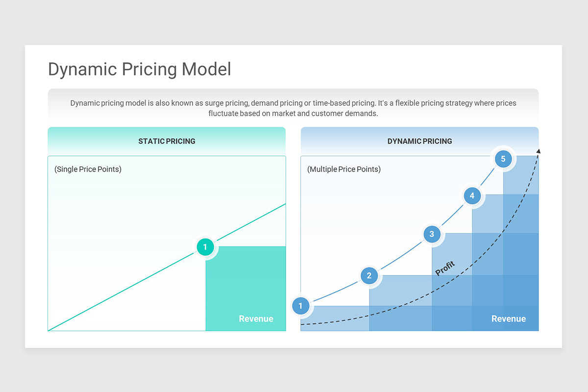This screenshot has height=392, width=588.
Task: Select the DYNAMIC PRICING header
Action: (x=420, y=141)
